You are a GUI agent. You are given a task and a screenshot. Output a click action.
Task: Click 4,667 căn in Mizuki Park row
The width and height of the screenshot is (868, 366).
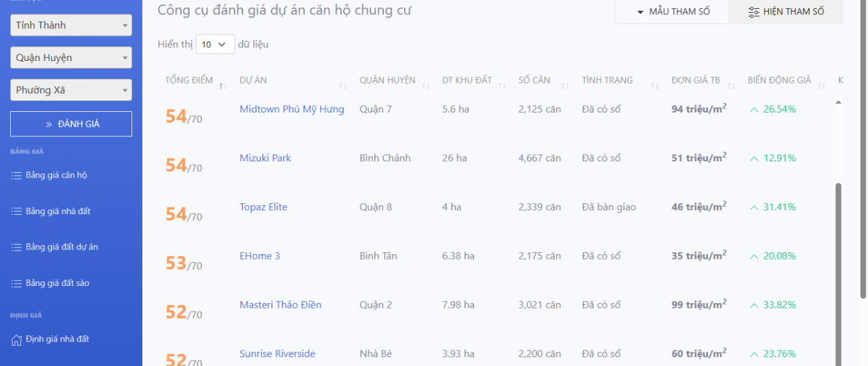click(x=540, y=158)
